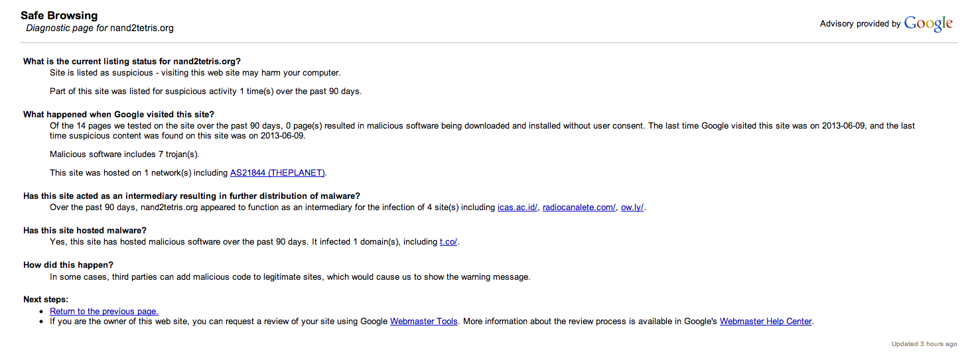
Task: Visit the Webmaster Help Center link
Action: click(765, 322)
